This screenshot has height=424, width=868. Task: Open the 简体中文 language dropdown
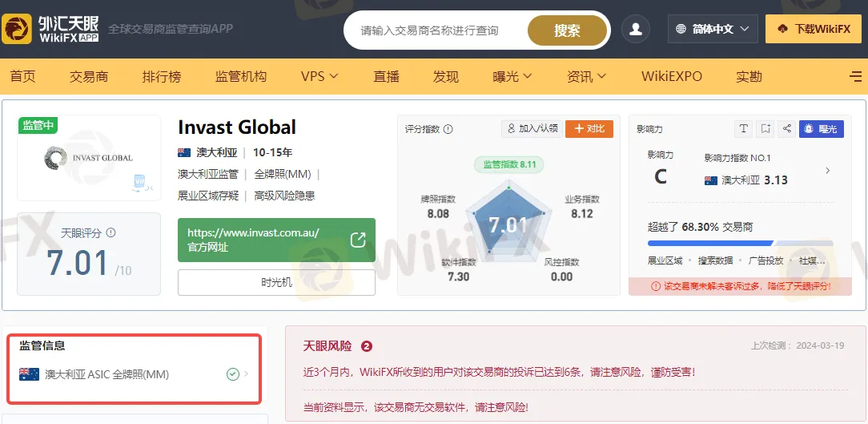pyautogui.click(x=712, y=30)
